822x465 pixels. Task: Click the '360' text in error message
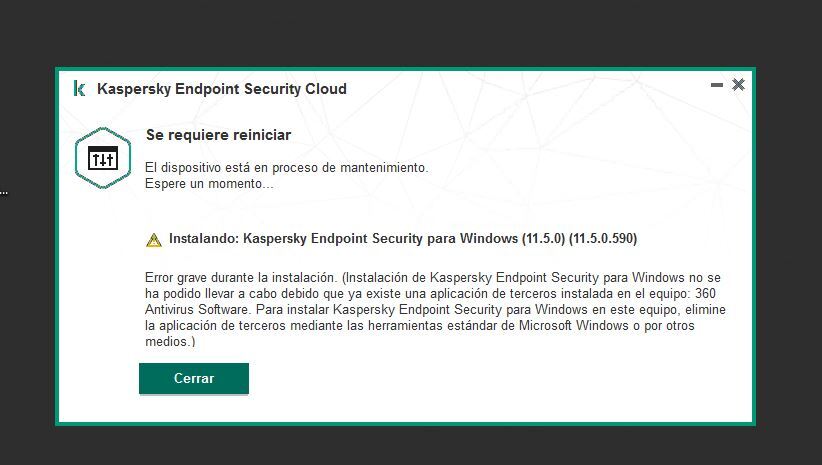pos(705,294)
